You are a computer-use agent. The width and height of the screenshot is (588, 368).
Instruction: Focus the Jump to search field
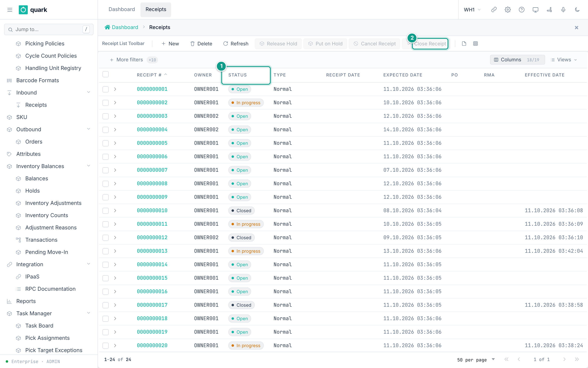click(49, 29)
